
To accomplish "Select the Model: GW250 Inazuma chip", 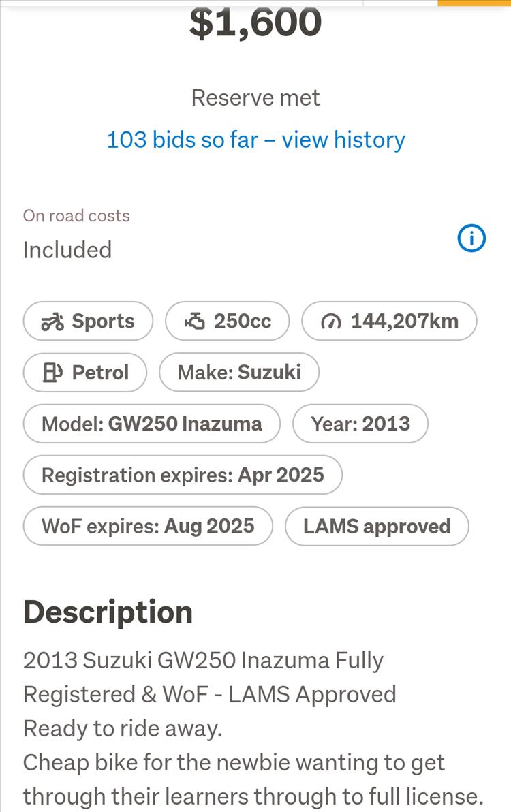I will [152, 424].
